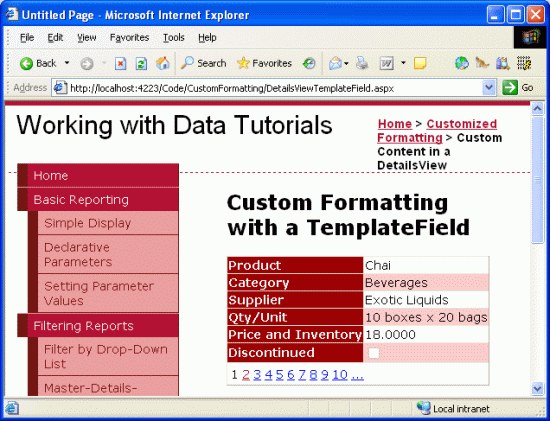The image size is (550, 421).
Task: Open Declarative Parameters sidebar item
Action: [x=108, y=254]
